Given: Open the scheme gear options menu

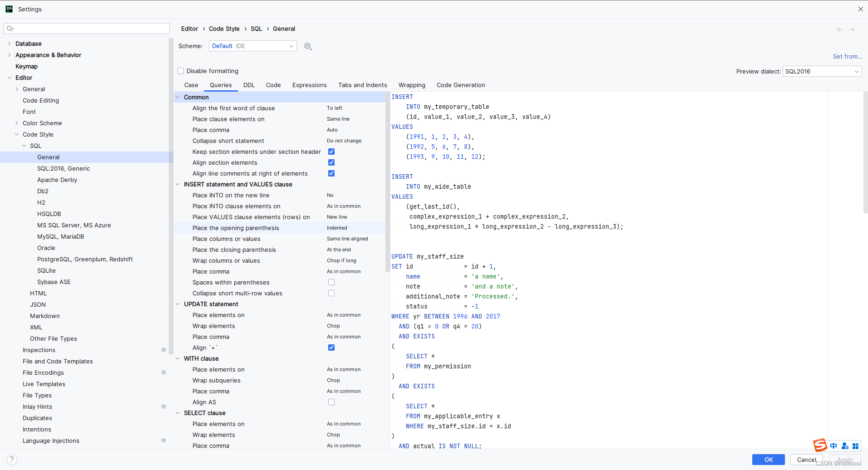Looking at the screenshot, I should click(308, 46).
